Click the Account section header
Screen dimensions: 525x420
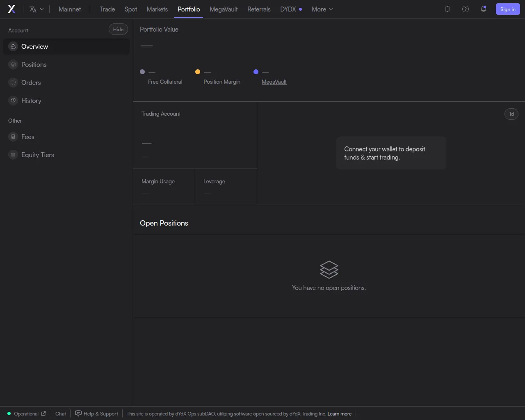click(x=18, y=30)
